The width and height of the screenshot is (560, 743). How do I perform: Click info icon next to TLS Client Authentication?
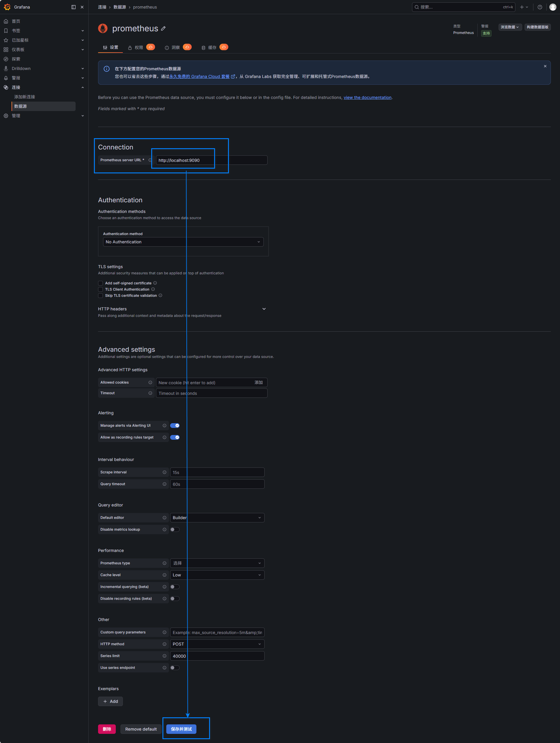153,289
